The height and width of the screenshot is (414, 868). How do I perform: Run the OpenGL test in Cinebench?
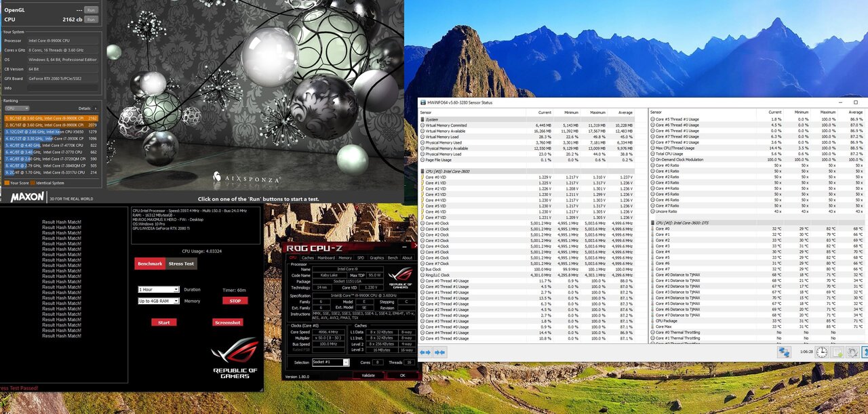[91, 10]
